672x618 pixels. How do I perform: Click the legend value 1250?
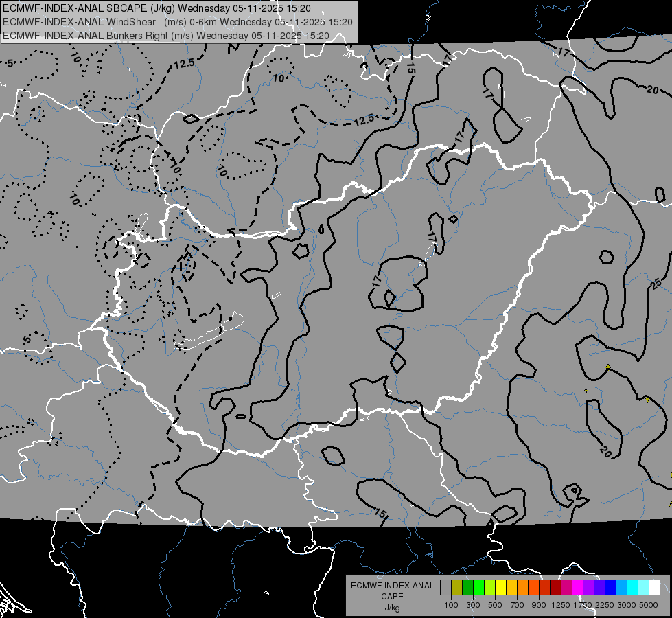[561, 605]
